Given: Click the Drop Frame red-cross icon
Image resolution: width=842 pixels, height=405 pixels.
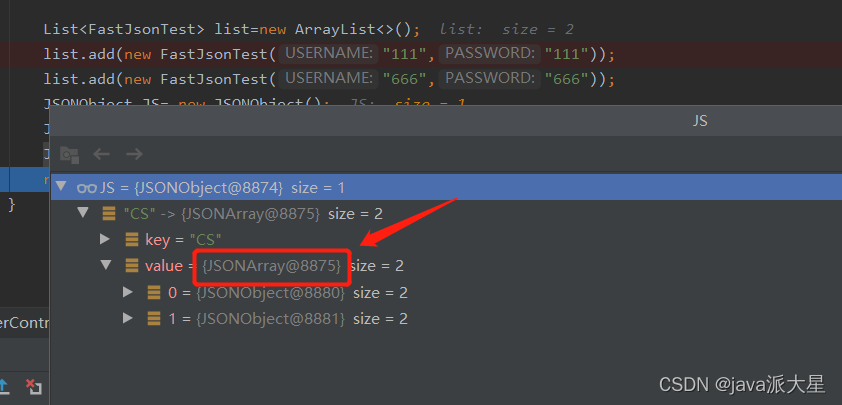Looking at the screenshot, I should point(34,387).
